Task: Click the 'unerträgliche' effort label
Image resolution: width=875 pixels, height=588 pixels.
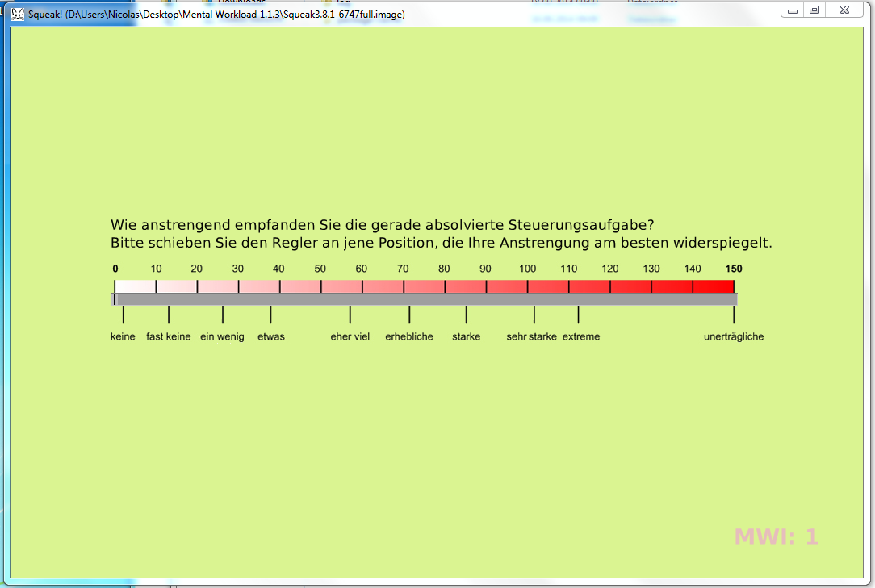Action: 733,336
